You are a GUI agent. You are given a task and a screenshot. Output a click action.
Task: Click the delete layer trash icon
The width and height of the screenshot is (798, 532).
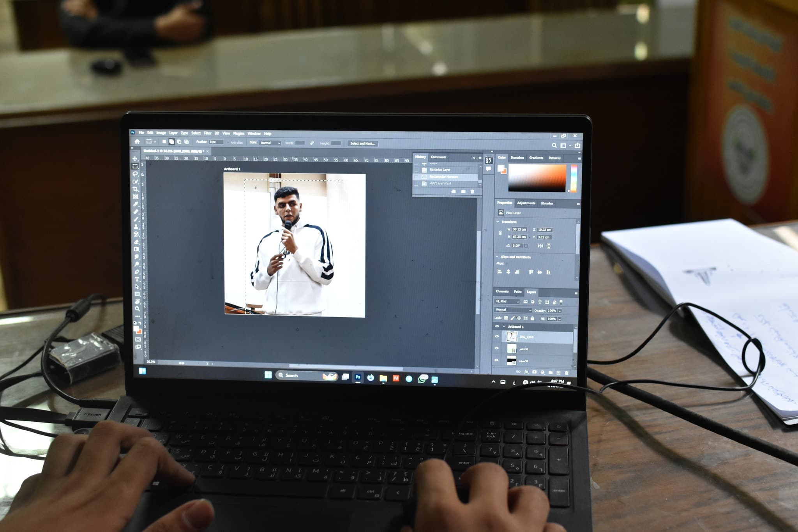[567, 373]
